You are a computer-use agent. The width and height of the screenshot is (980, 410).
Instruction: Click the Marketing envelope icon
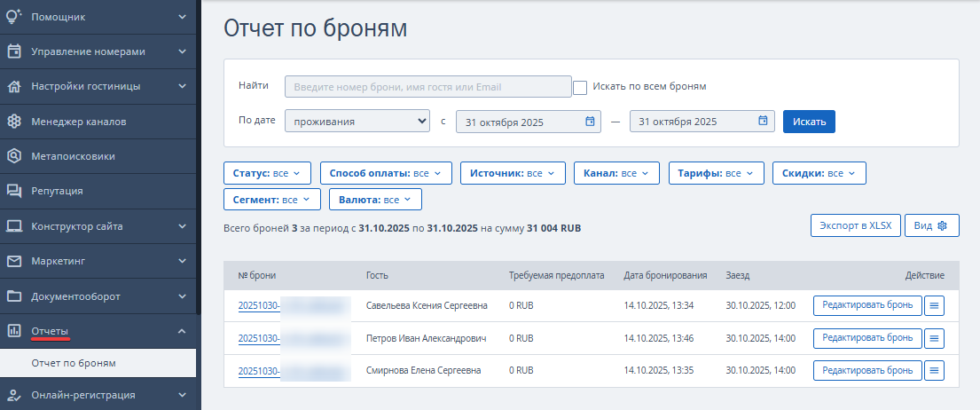tap(14, 261)
